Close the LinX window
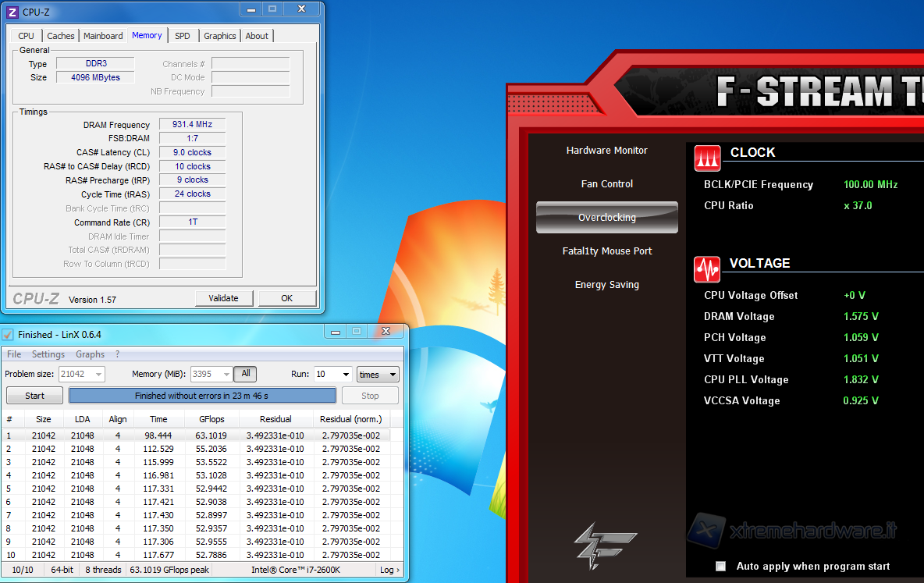 pyautogui.click(x=388, y=332)
